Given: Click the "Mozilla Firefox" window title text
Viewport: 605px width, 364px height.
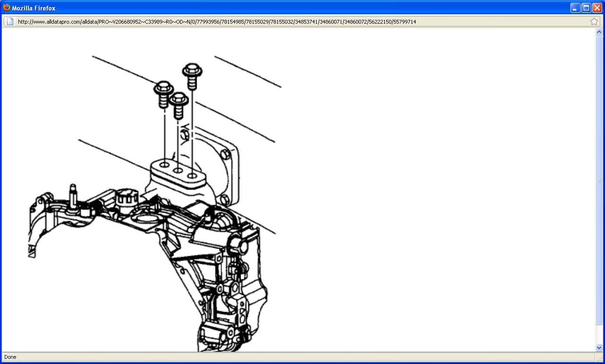Looking at the screenshot, I should pyautogui.click(x=34, y=8).
